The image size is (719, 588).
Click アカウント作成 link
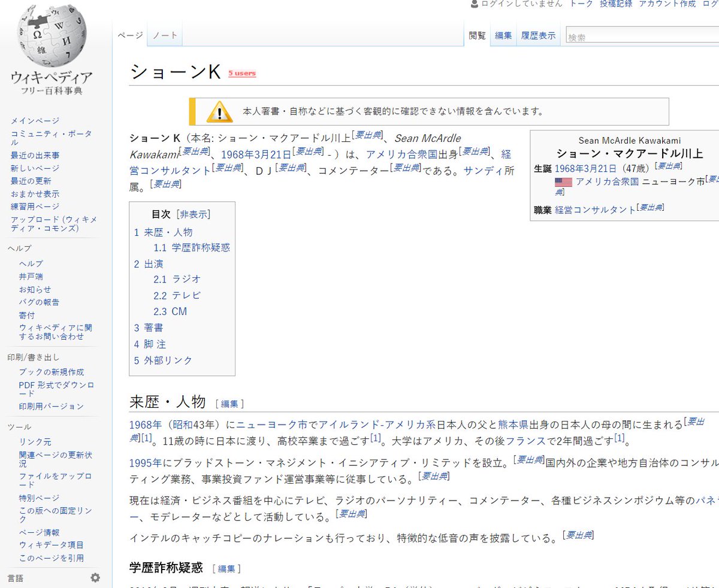[667, 4]
